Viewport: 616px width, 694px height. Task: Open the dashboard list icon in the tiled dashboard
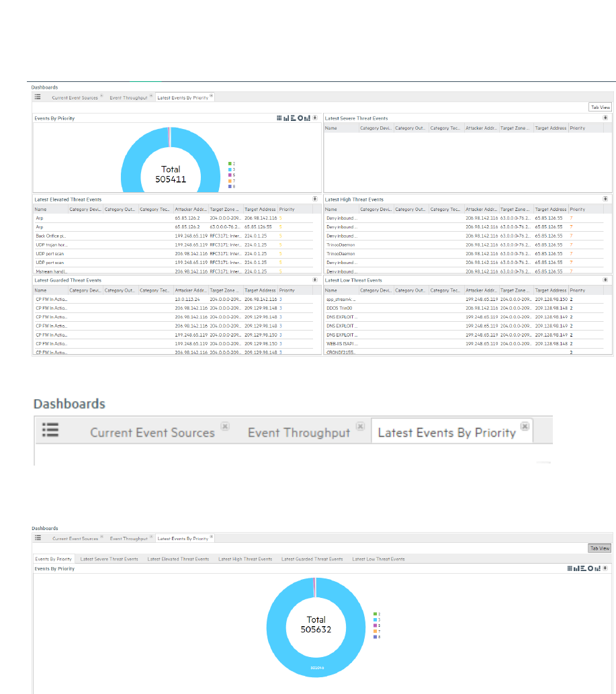(38, 97)
